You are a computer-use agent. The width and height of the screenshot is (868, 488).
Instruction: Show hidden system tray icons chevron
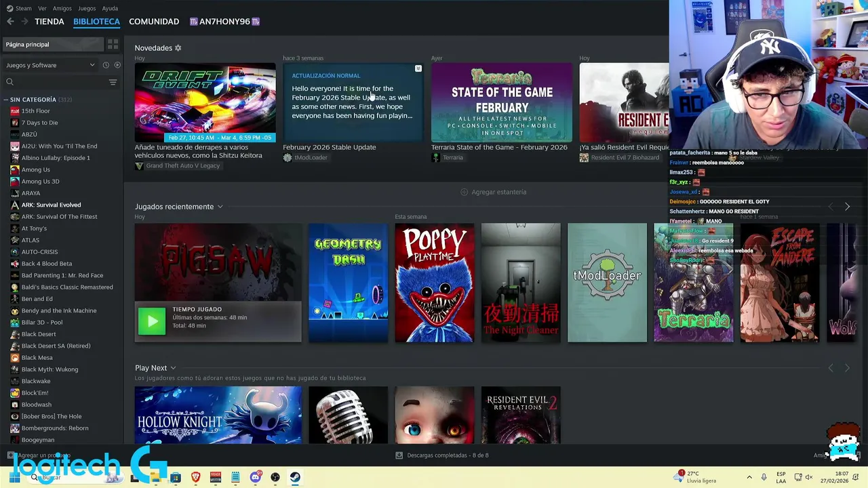pos(749,477)
